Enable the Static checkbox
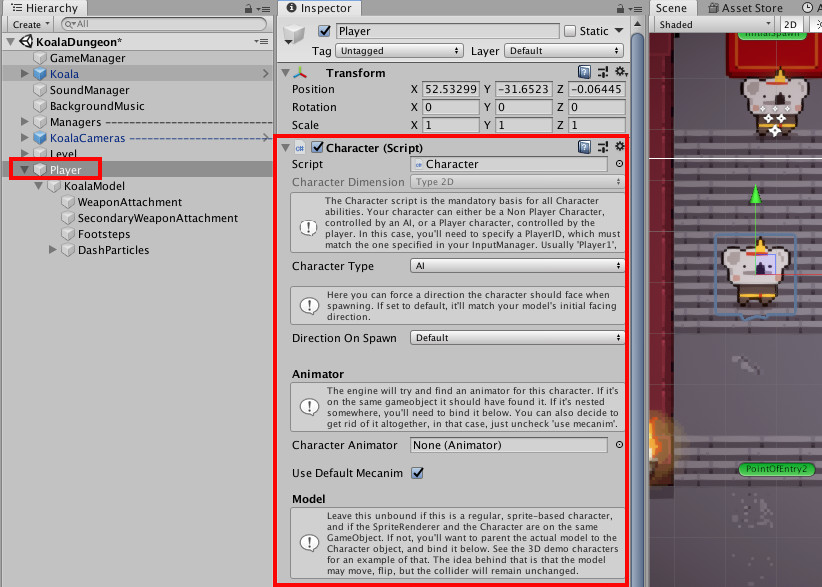 pyautogui.click(x=570, y=31)
